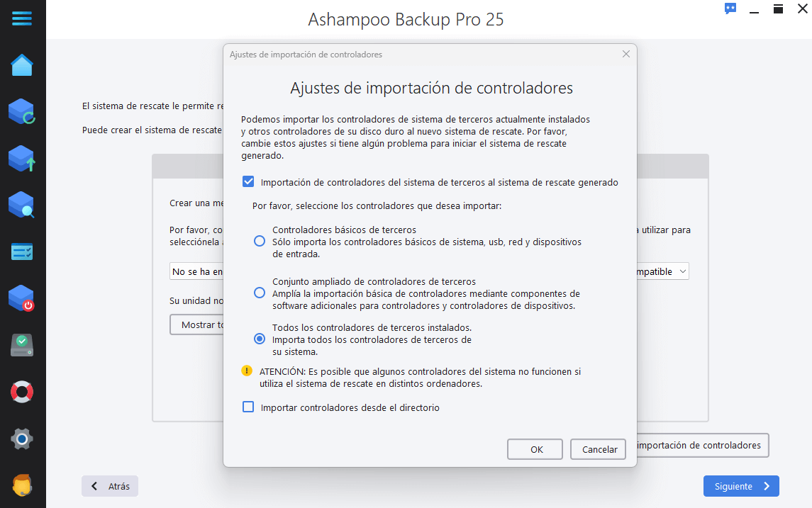Screen dimensions: 812x508
Task: Enable Importar controladores desde el directorio checkbox
Action: click(x=249, y=407)
